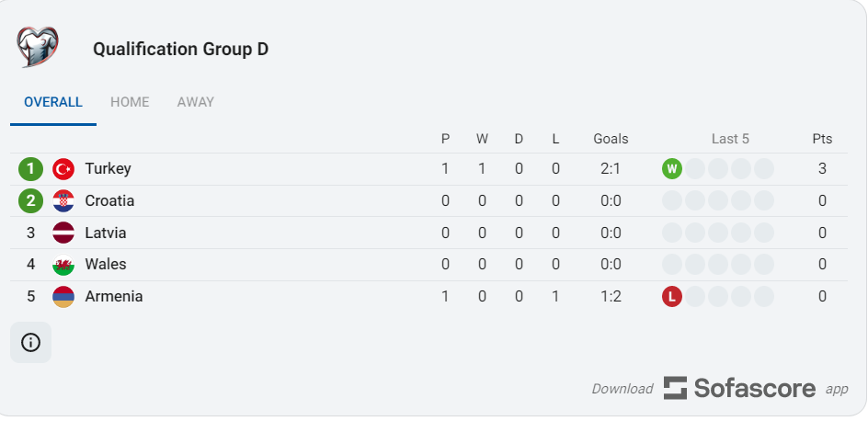Click the Euro qualification jersey logo
The width and height of the screenshot is (868, 421).
coord(38,47)
